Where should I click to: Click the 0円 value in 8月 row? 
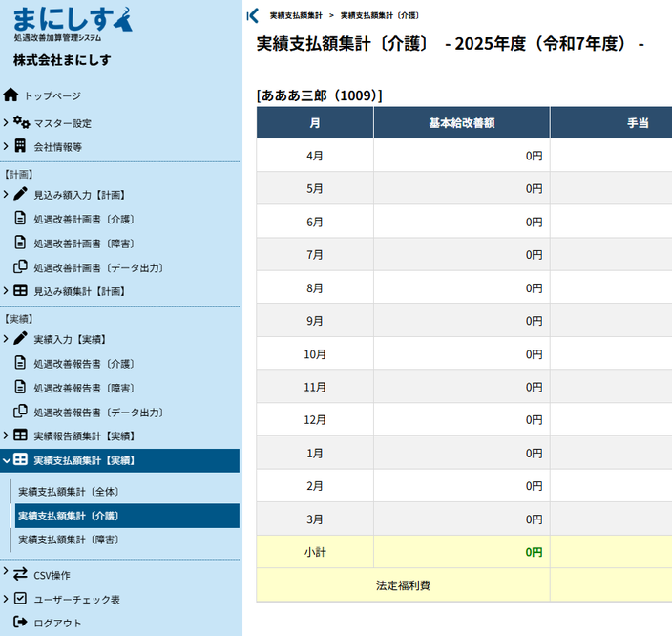534,287
